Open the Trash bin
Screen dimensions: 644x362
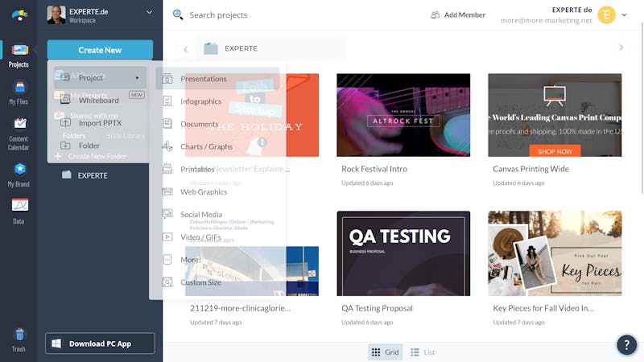19,340
